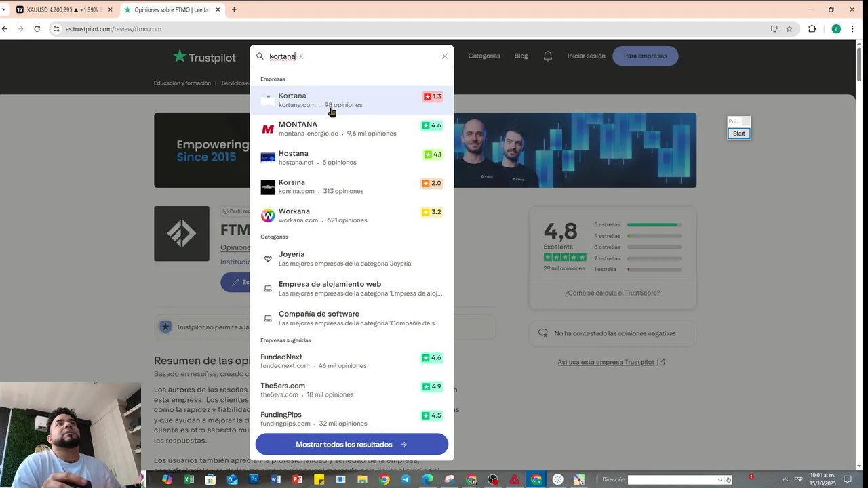
Task: Click Para empresas button
Action: (x=646, y=56)
